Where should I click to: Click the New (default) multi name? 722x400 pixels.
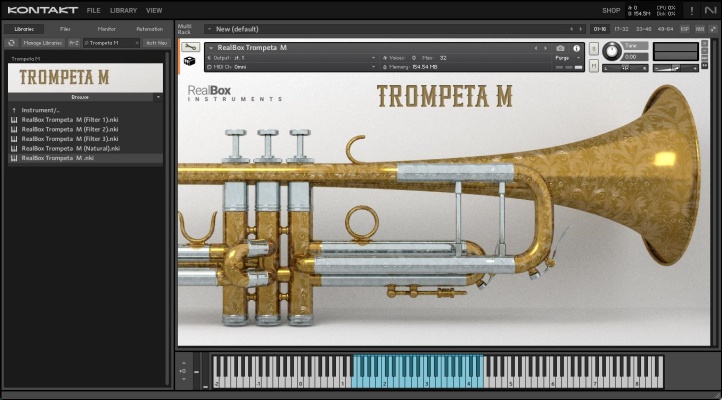[x=237, y=29]
